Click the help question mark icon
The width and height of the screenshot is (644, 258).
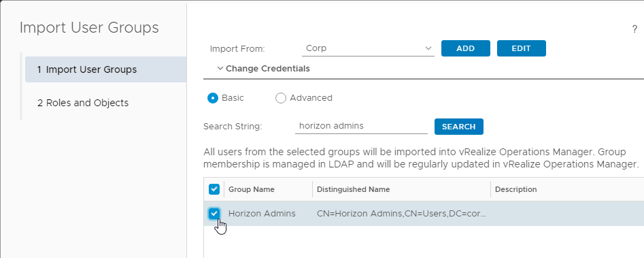tap(634, 29)
